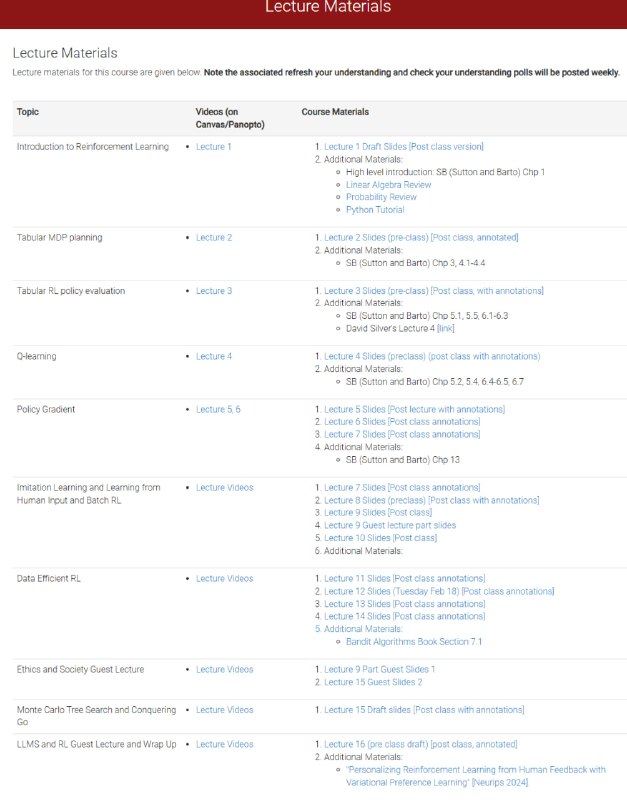The width and height of the screenshot is (627, 800).
Task: Open Lecture 1 Draft Slides
Action: coord(365,147)
